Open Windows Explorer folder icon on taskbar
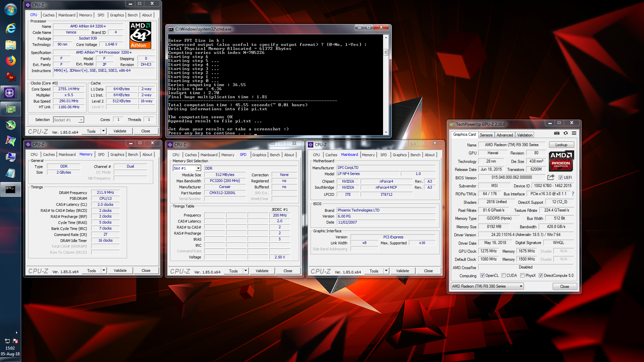The height and width of the screenshot is (362, 644). tap(10, 45)
